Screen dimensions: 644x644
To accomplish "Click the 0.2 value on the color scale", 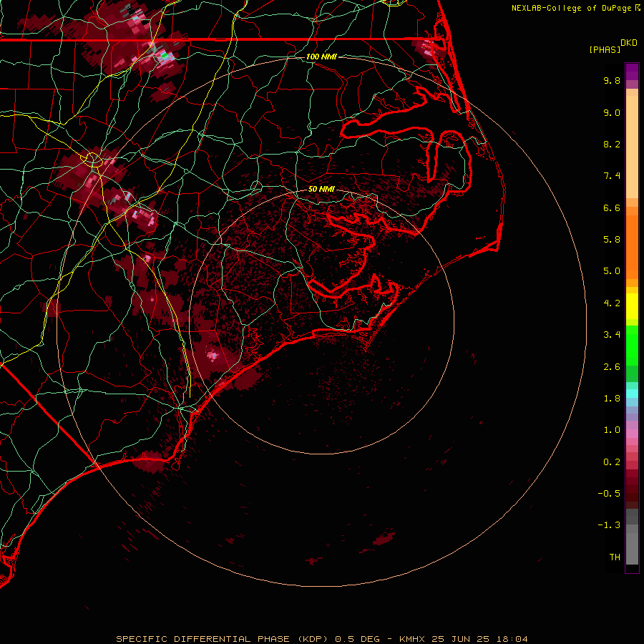I will point(612,462).
